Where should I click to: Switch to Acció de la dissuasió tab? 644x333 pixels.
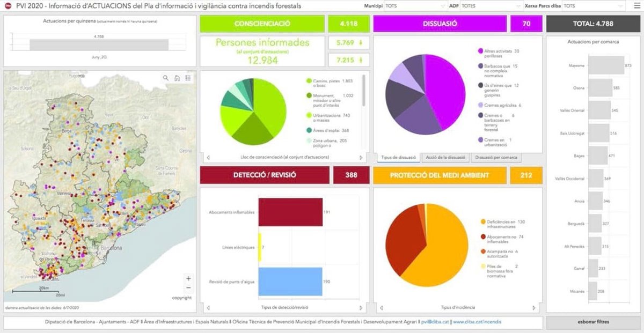[445, 158]
